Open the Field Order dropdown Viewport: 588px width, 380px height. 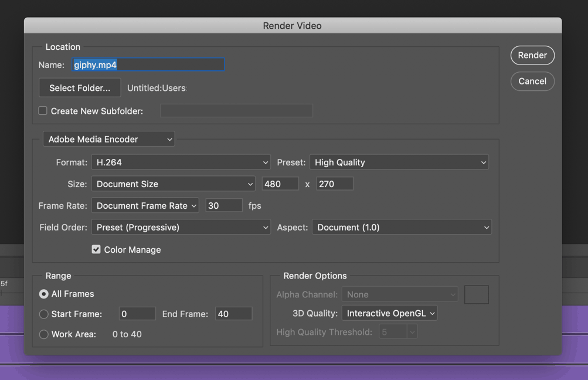[x=181, y=228]
